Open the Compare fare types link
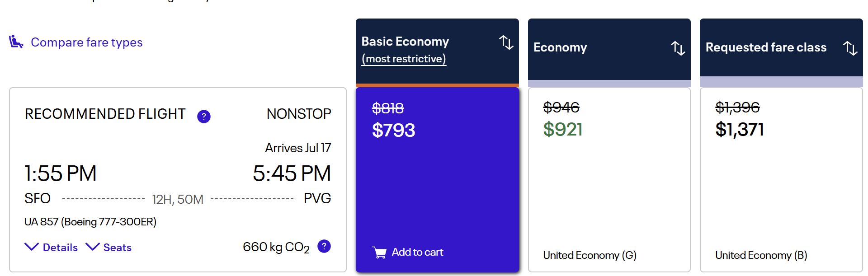Viewport: 868px width, 276px height. 86,42
